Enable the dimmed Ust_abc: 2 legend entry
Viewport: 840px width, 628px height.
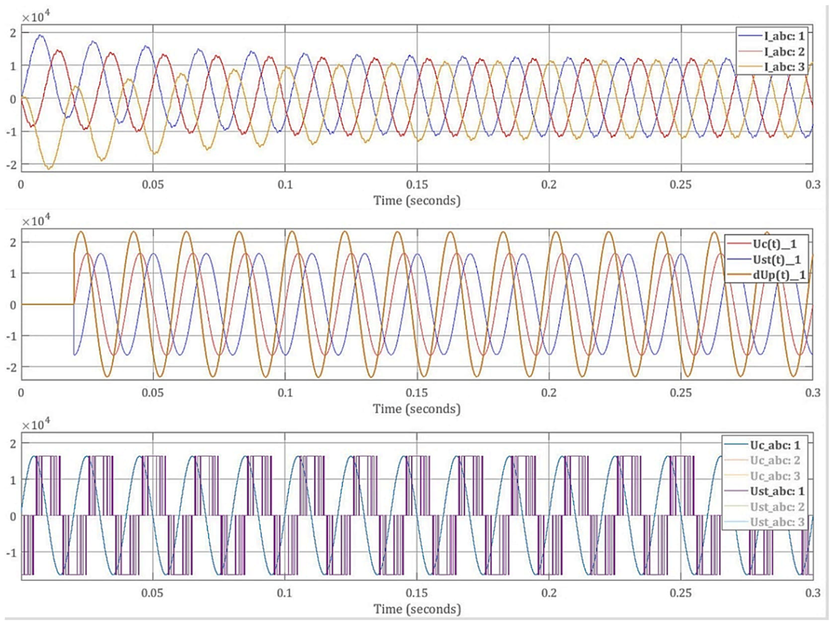pyautogui.click(x=777, y=507)
